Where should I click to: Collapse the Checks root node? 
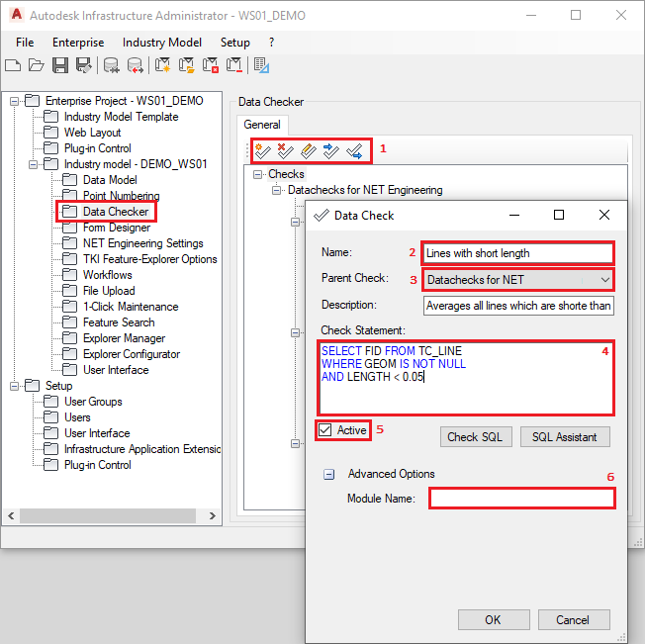(257, 175)
